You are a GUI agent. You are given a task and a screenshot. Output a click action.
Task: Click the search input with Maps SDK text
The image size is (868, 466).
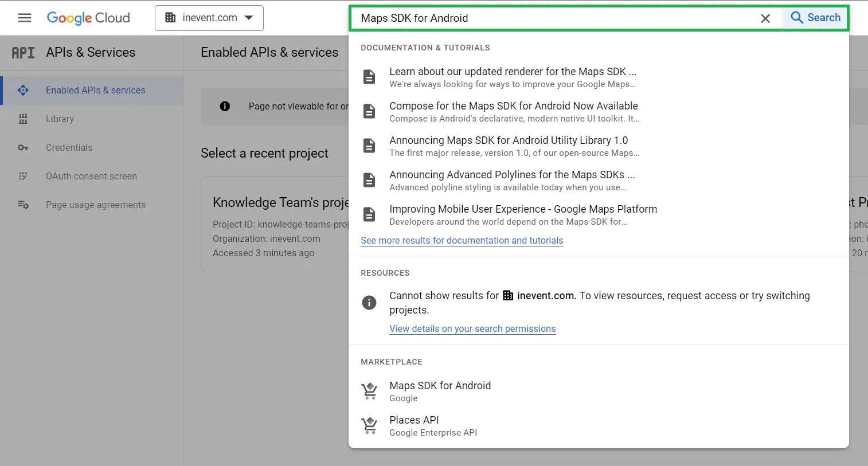tap(553, 18)
